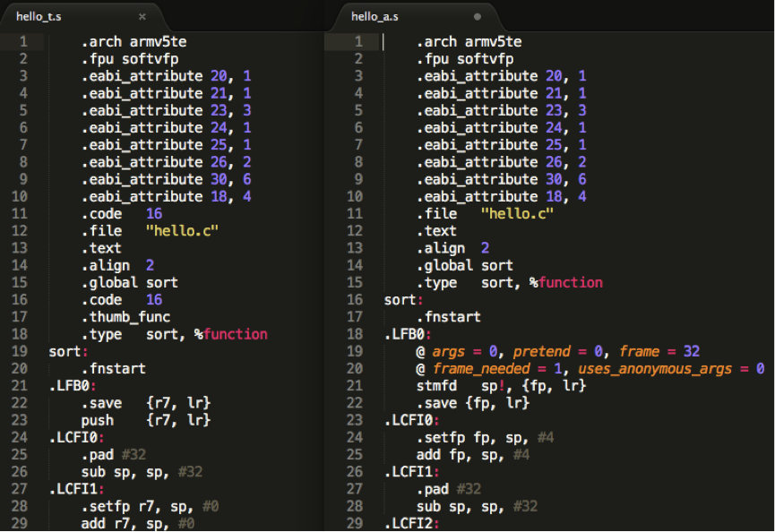Click ".LCFI2:" label in right pane
This screenshot has height=532, width=775.
(x=412, y=523)
